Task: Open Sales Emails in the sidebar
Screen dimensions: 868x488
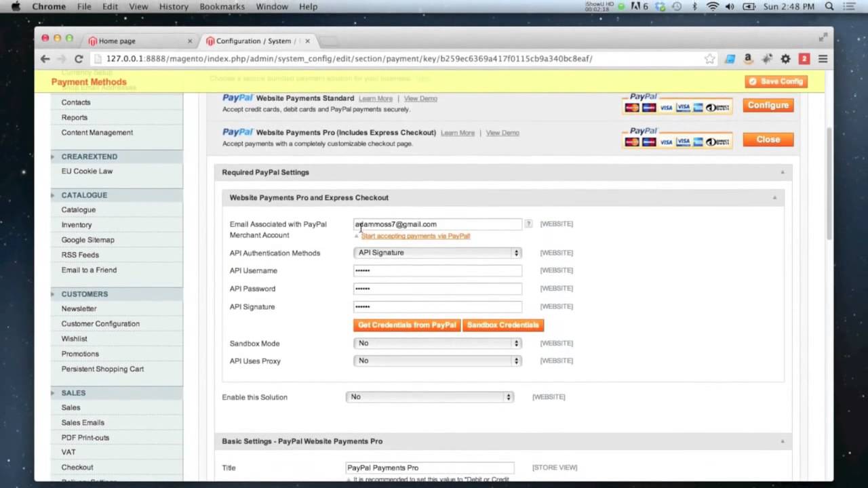Action: click(x=83, y=423)
